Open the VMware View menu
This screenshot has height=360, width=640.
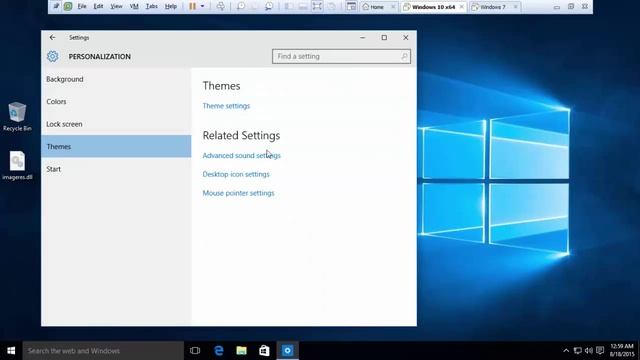point(116,7)
